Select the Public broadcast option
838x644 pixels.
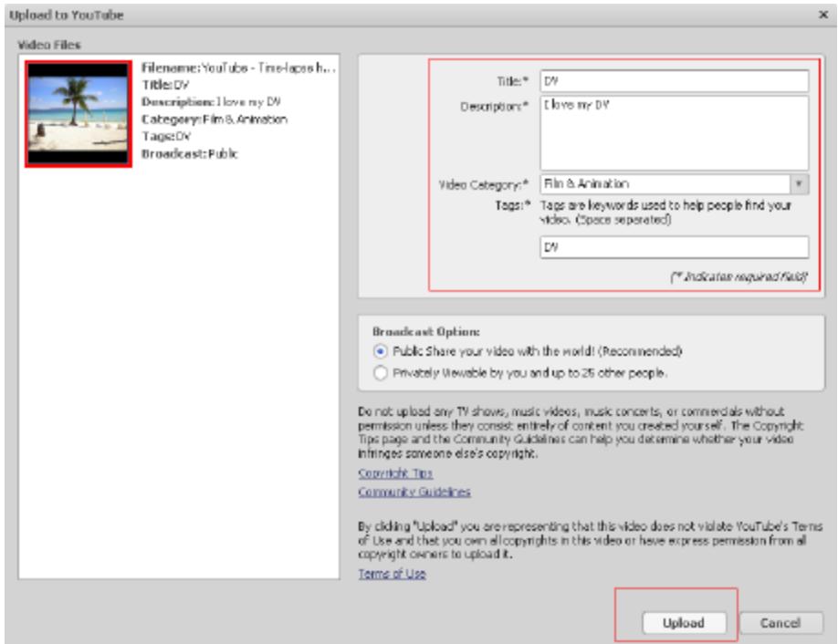[380, 351]
